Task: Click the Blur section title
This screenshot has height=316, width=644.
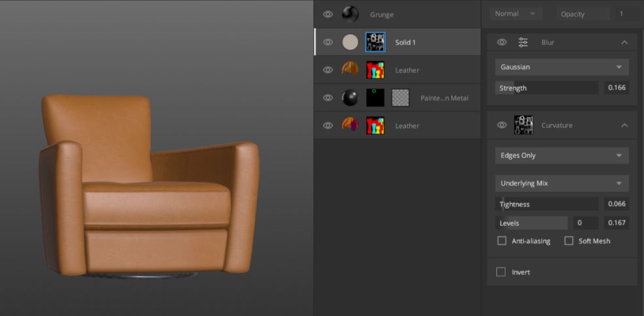Action: tap(548, 42)
